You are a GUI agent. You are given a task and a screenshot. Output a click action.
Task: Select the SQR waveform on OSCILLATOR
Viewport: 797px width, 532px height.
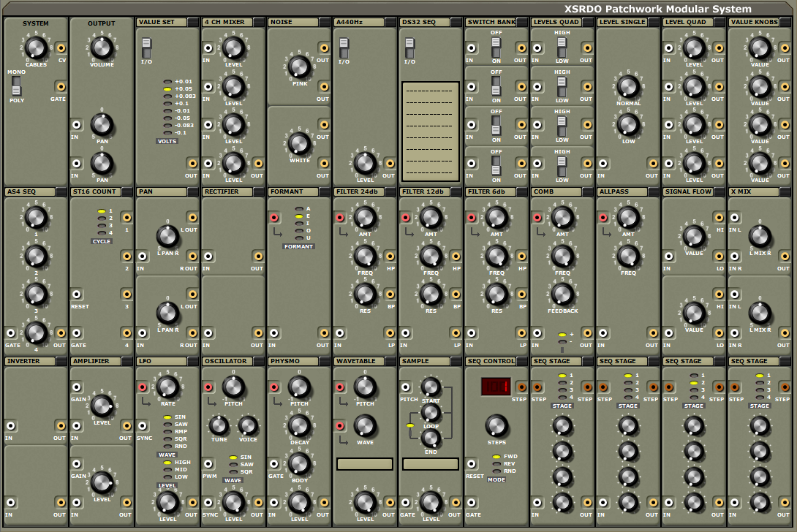[233, 472]
